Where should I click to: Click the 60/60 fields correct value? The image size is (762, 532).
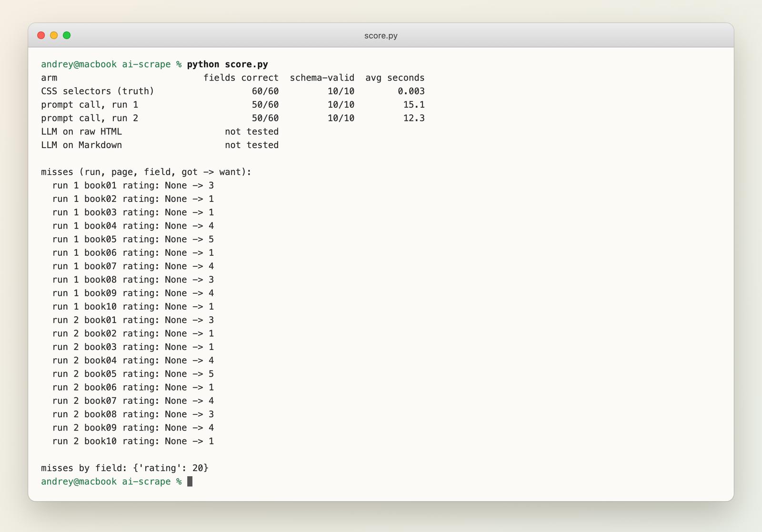tap(265, 91)
